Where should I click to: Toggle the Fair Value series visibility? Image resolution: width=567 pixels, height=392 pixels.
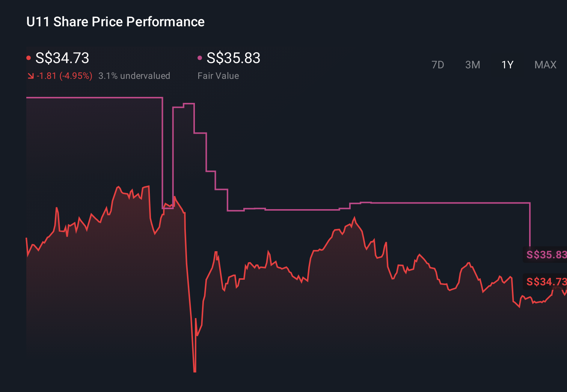point(233,58)
